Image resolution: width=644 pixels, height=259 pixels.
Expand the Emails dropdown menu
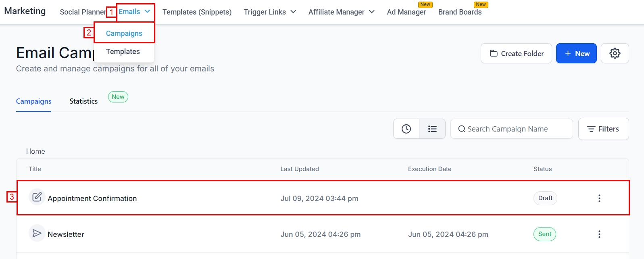click(135, 12)
